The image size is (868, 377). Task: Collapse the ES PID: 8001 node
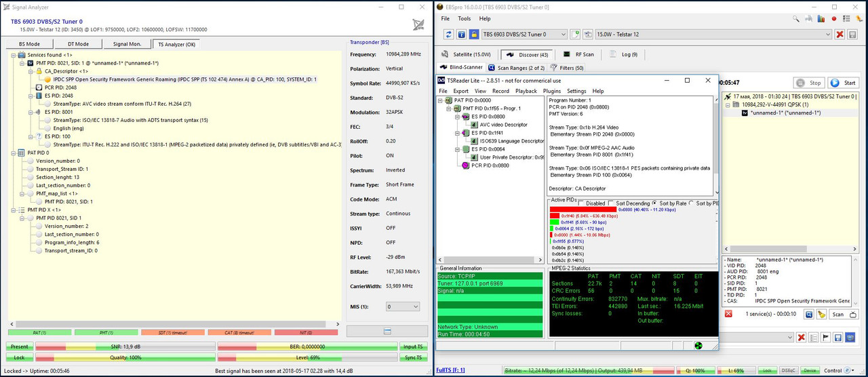[x=31, y=112]
